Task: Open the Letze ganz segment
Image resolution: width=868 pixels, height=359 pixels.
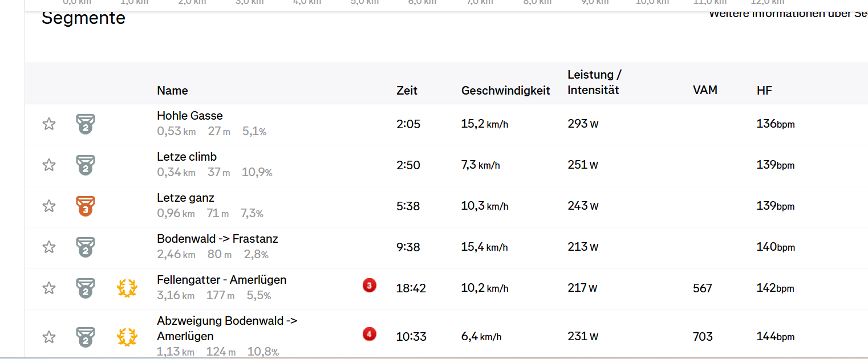Action: (185, 198)
